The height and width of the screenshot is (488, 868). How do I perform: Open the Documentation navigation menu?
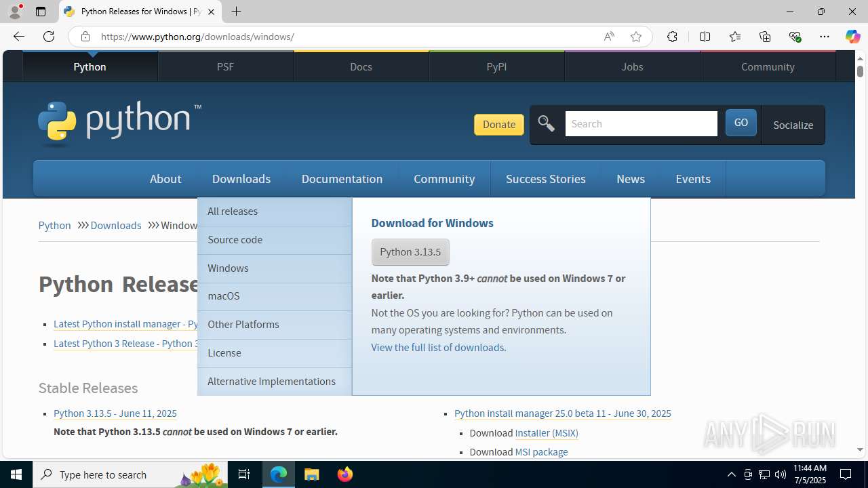(x=342, y=179)
